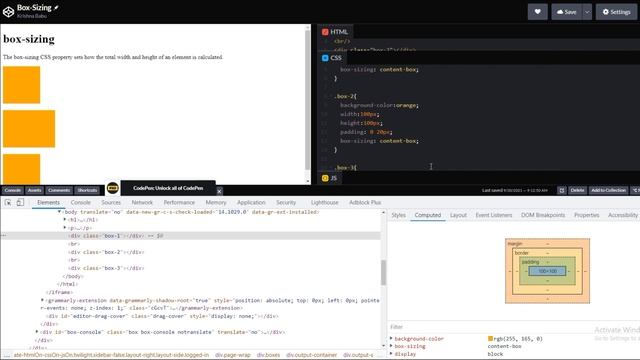Expand box-sizing computed property

tap(391, 346)
